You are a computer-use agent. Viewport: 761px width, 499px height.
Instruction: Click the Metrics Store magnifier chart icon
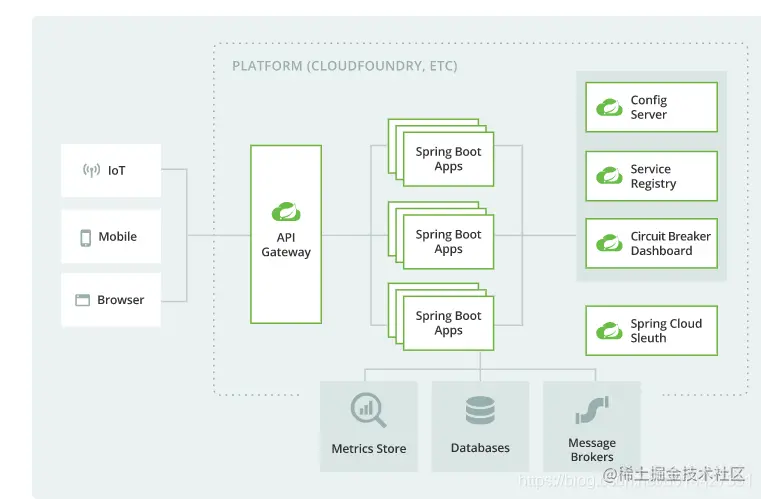[369, 410]
